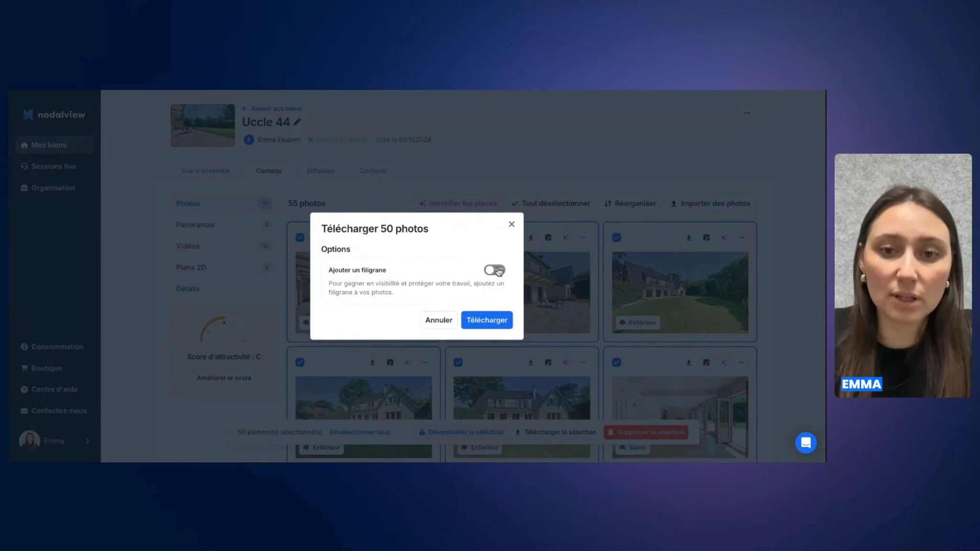Click the Annuler button

[438, 320]
